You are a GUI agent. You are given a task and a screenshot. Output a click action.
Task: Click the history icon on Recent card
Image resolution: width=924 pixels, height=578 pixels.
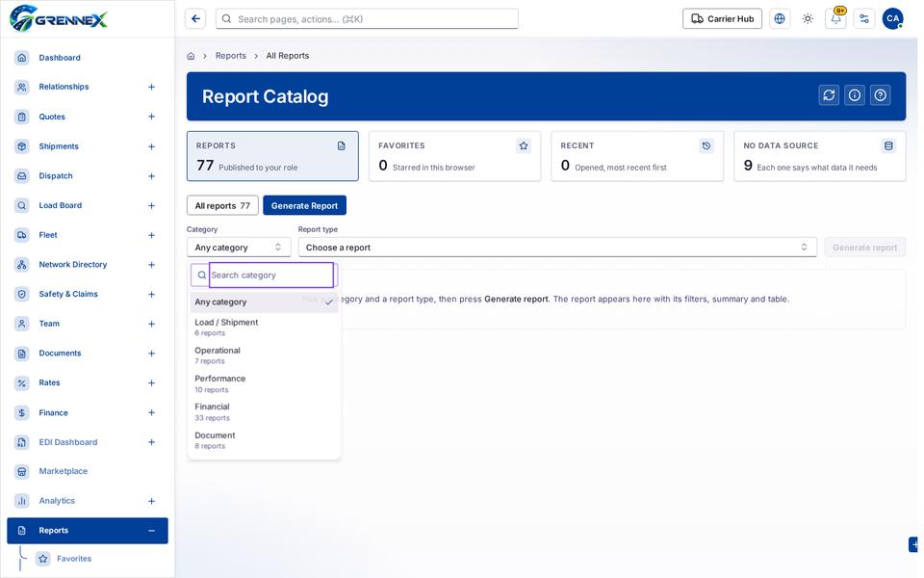706,145
